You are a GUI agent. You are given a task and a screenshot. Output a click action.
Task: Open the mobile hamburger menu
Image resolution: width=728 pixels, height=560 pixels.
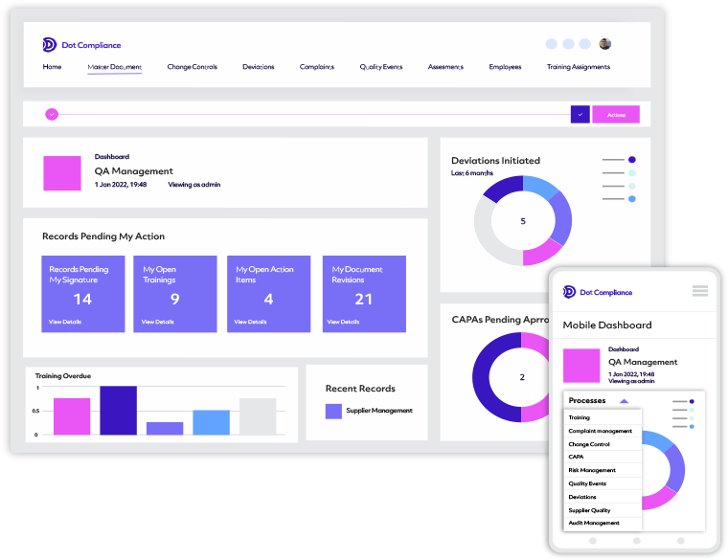click(x=699, y=291)
